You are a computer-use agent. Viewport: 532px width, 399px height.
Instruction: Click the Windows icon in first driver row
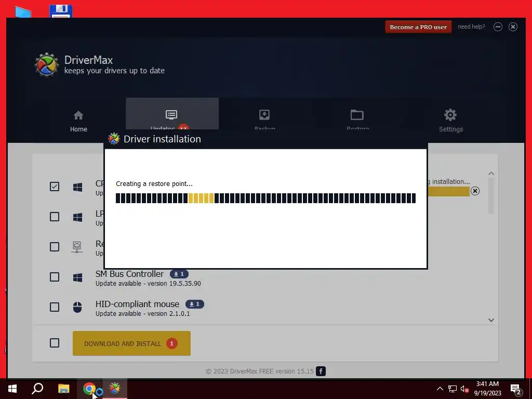(78, 187)
